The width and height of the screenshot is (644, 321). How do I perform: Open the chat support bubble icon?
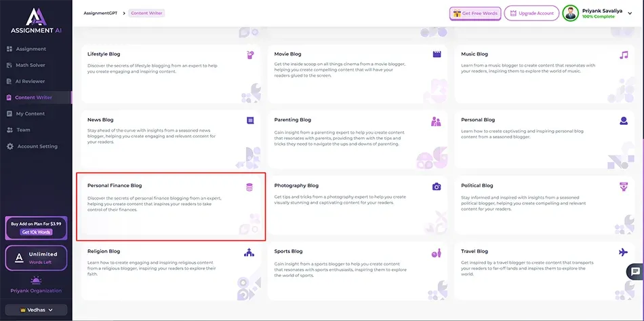click(x=635, y=271)
